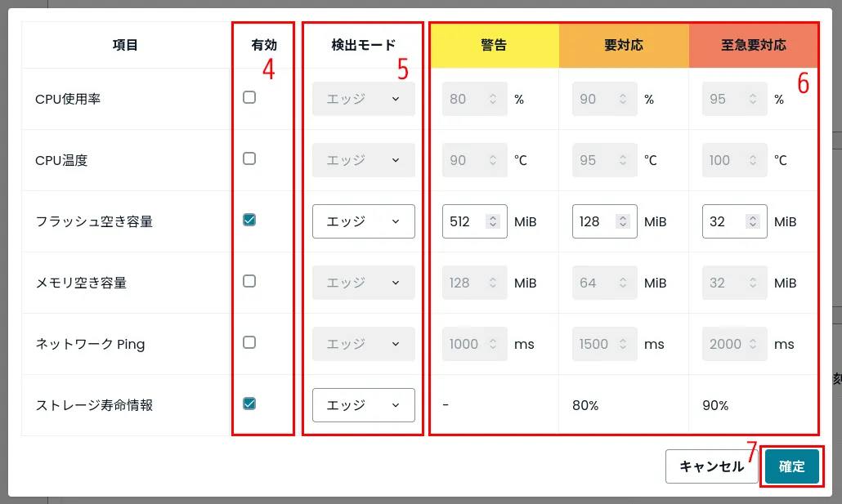Screen dimensions: 842x504
Task: Open the エッジ dropdown for フラッシュ空き容量
Action: [363, 221]
